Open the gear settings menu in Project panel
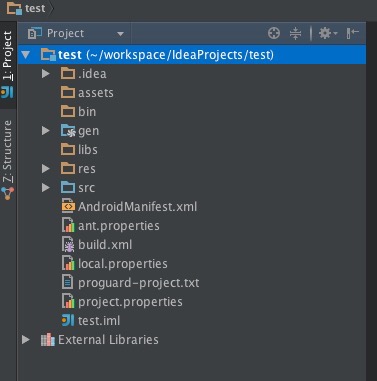This screenshot has height=381, width=377. (x=328, y=33)
